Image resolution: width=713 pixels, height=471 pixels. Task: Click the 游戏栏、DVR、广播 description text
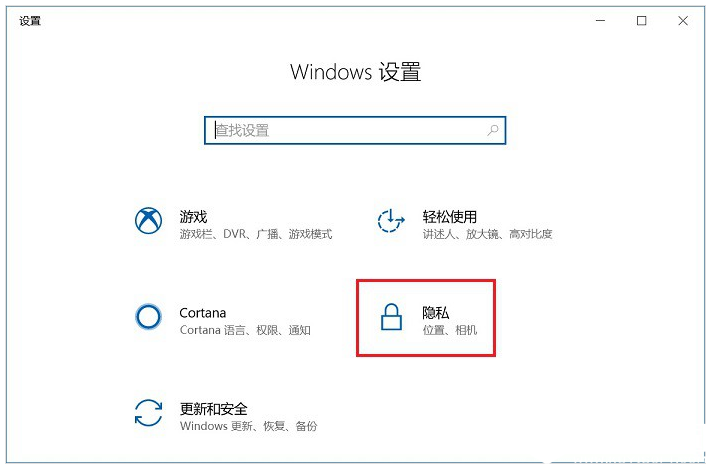(x=256, y=234)
